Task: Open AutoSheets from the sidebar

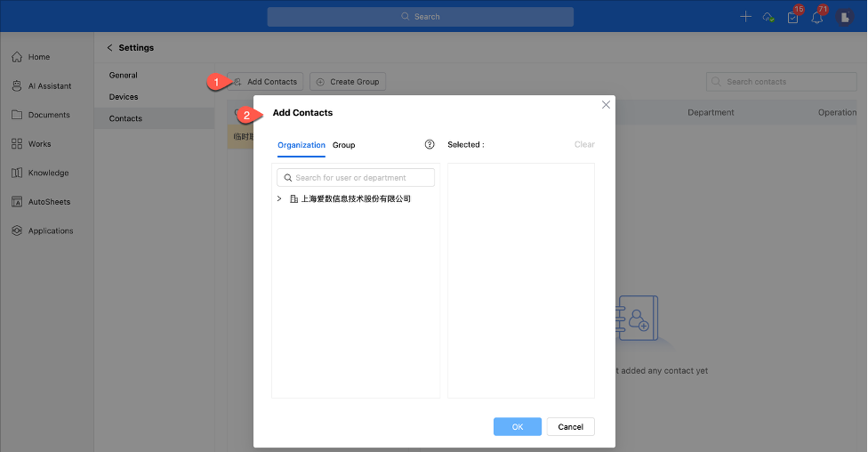Action: [x=49, y=202]
